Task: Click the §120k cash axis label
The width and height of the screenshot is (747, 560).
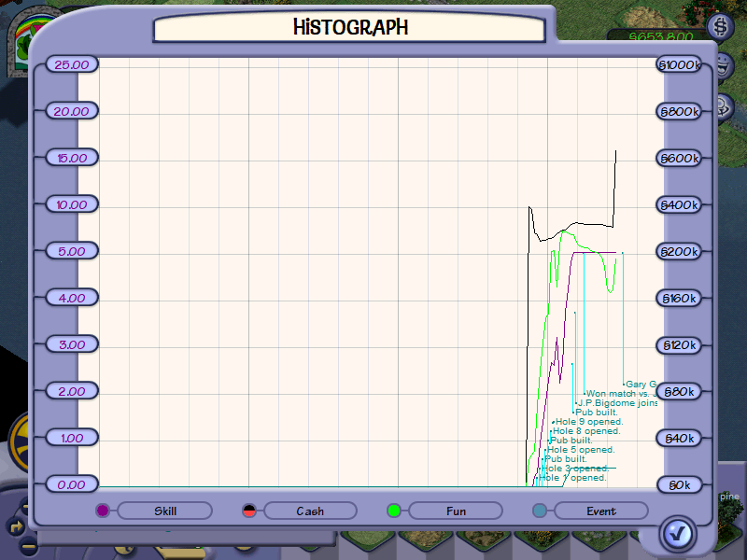Action: coord(680,344)
